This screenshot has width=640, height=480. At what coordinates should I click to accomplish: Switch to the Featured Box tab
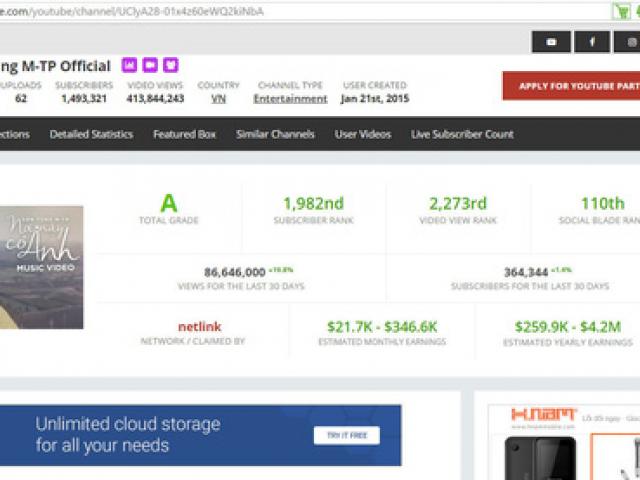click(x=184, y=134)
